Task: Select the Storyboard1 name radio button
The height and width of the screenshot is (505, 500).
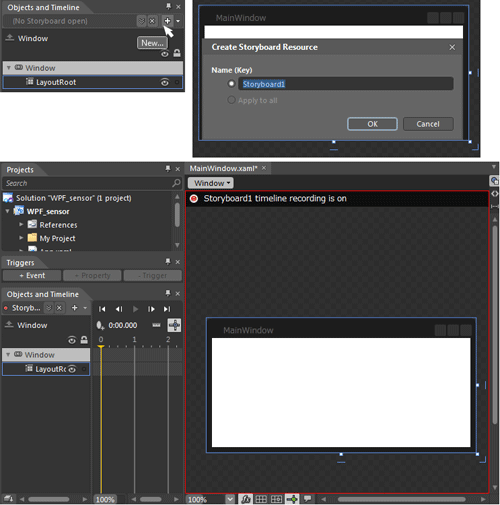Action: (x=231, y=83)
